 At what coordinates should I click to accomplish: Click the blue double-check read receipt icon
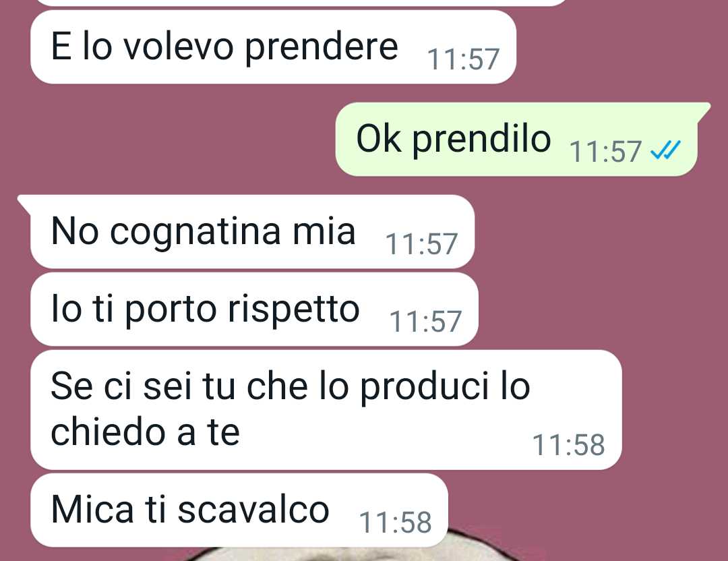tap(665, 150)
